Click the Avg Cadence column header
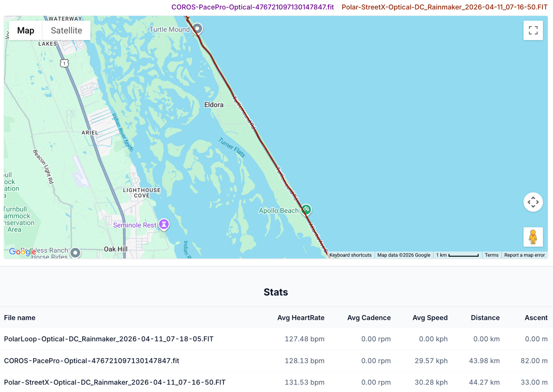The height and width of the screenshot is (392, 553). [x=369, y=318]
